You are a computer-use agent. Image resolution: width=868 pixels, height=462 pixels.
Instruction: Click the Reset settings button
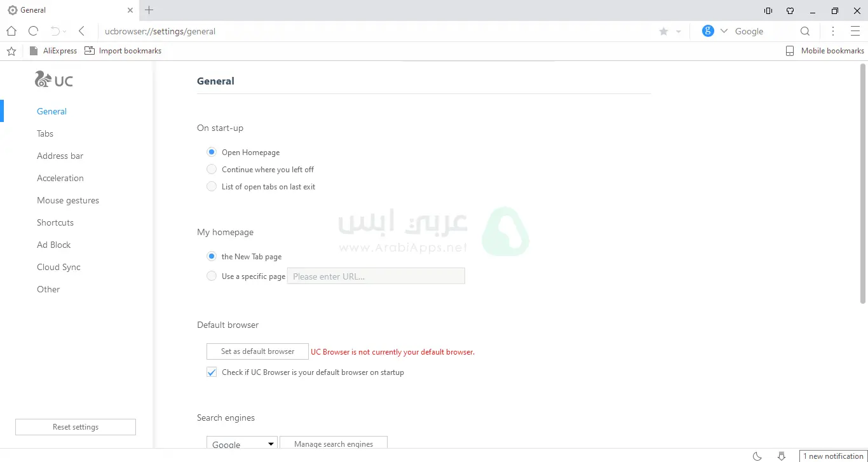coord(76,427)
